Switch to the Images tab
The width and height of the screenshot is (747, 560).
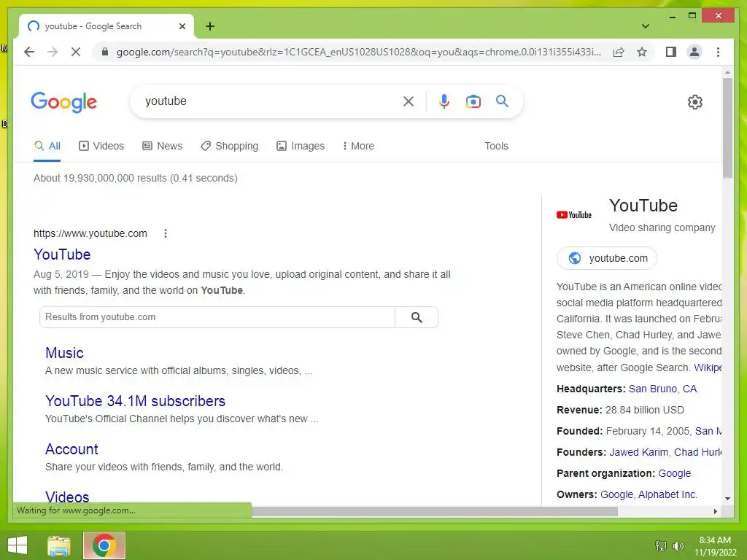(301, 146)
